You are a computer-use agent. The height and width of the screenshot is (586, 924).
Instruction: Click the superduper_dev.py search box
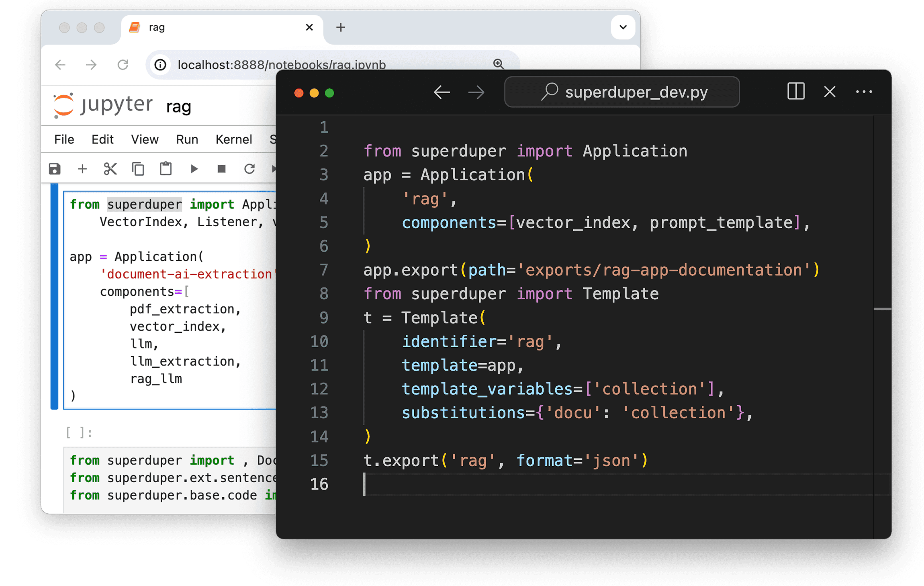coord(622,92)
